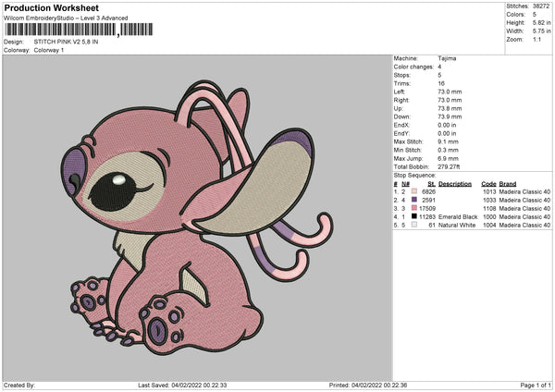The width and height of the screenshot is (555, 392).
Task: Click the Max Stitch value 9.1 mm
Action: tap(448, 141)
